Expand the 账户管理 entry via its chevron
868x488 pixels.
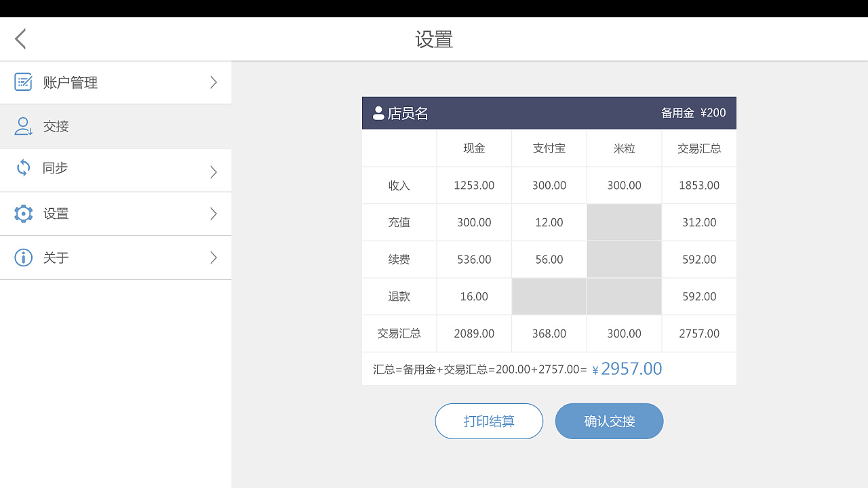(213, 82)
